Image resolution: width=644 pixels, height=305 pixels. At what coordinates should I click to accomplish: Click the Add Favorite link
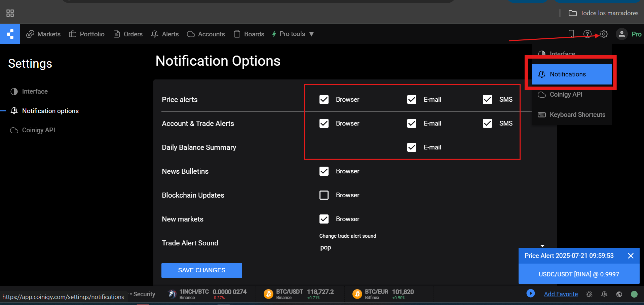pos(561,294)
